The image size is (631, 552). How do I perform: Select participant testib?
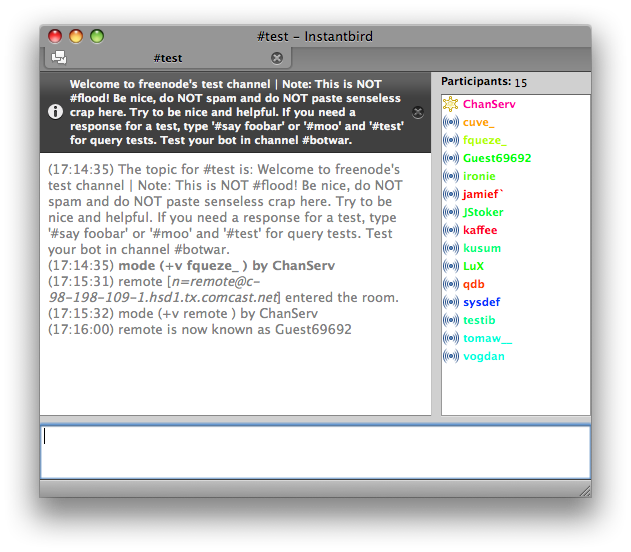click(x=479, y=320)
